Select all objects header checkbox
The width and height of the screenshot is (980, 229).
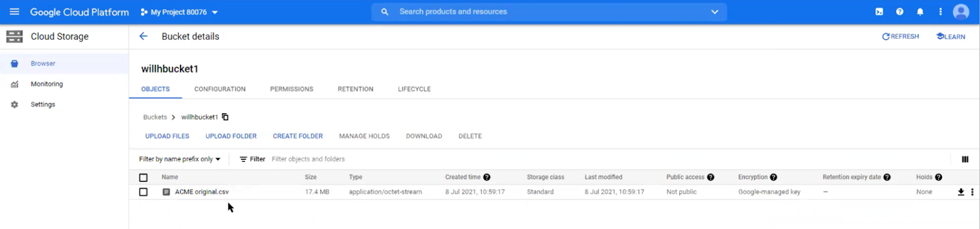pos(143,178)
